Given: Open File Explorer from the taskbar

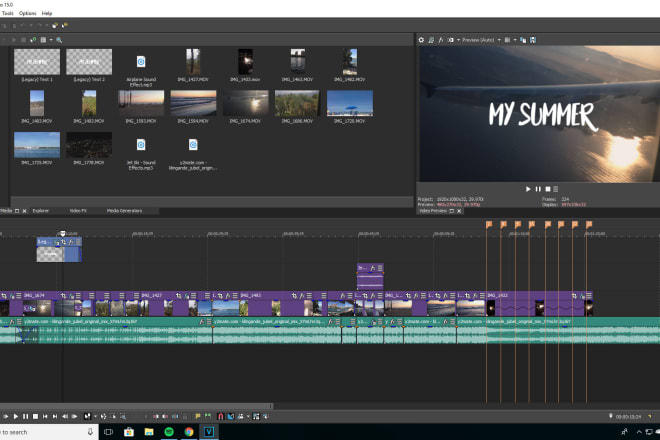Looking at the screenshot, I should point(149,432).
